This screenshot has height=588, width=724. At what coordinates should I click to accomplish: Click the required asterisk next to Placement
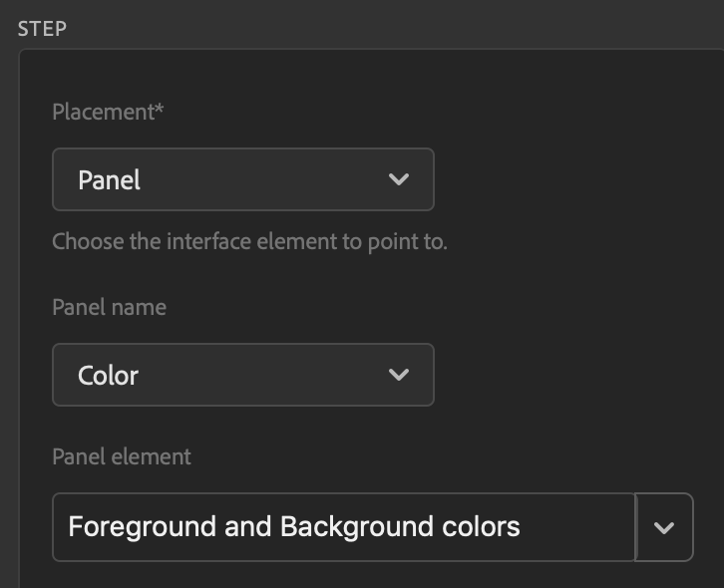tap(159, 110)
